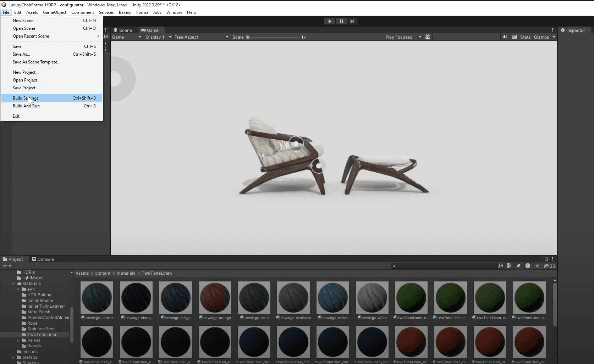Collapse the Materials folder in Project tree

coord(13,283)
